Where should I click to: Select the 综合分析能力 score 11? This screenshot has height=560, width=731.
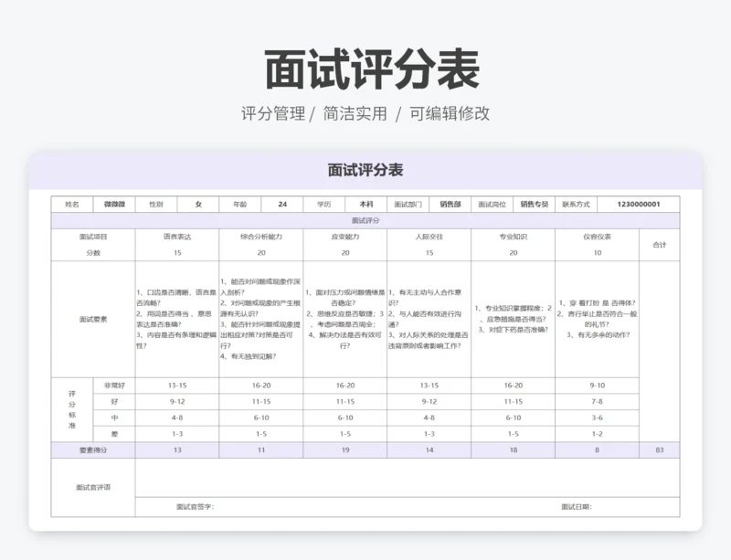point(261,450)
